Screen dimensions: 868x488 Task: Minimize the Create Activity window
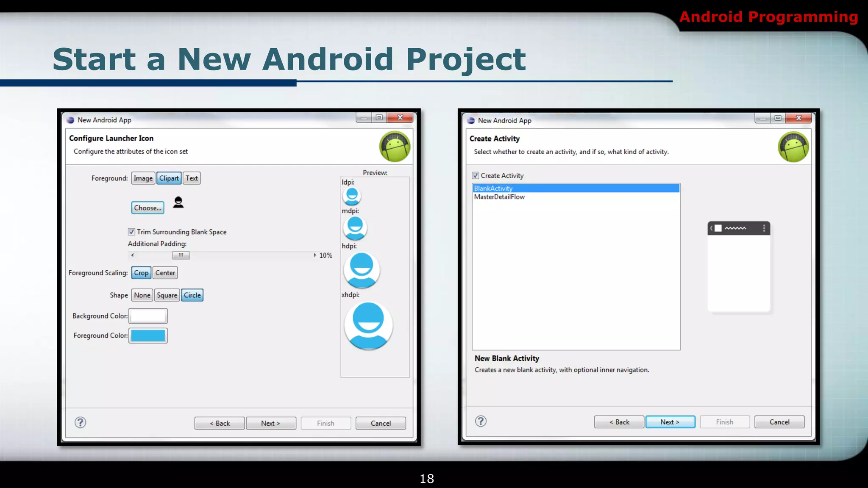762,118
